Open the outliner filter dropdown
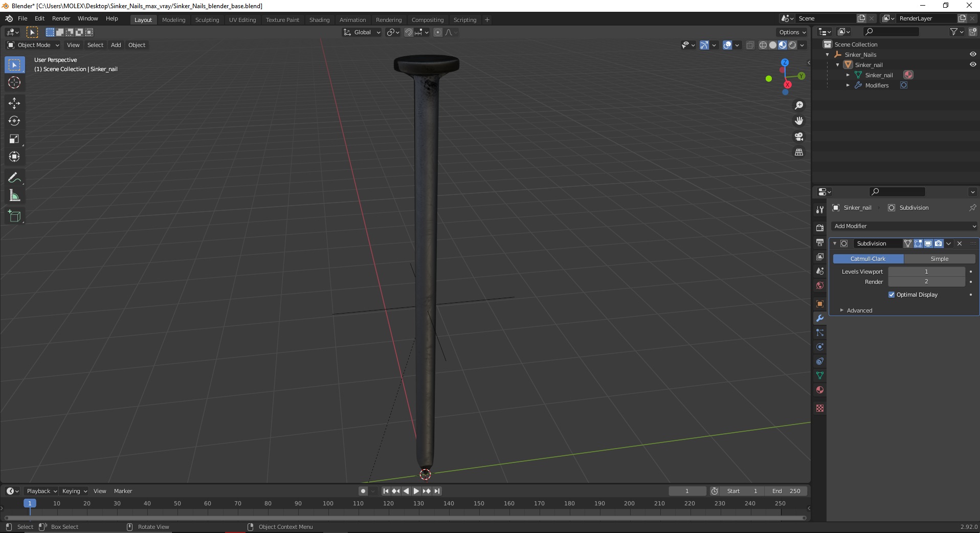Screen dimensions: 980x533 956,32
